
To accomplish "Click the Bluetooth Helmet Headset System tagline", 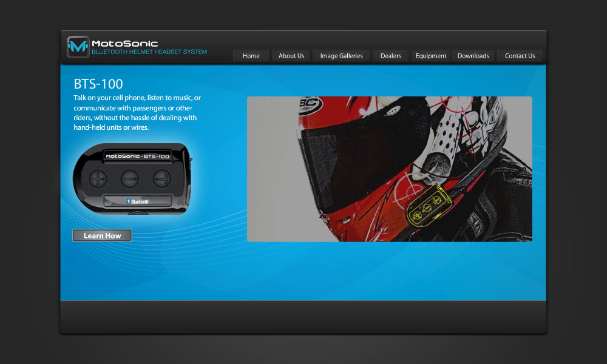I will 149,52.
